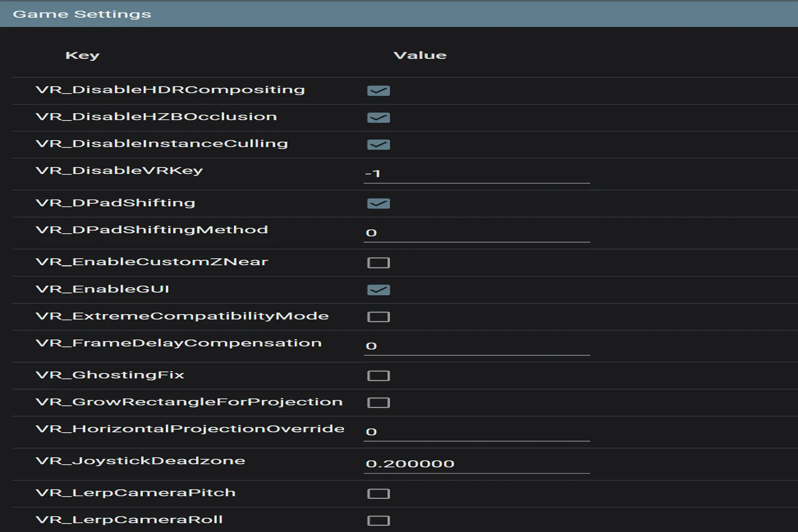
Task: Select the VR_JoystickDeadzone key label
Action: click(x=140, y=461)
